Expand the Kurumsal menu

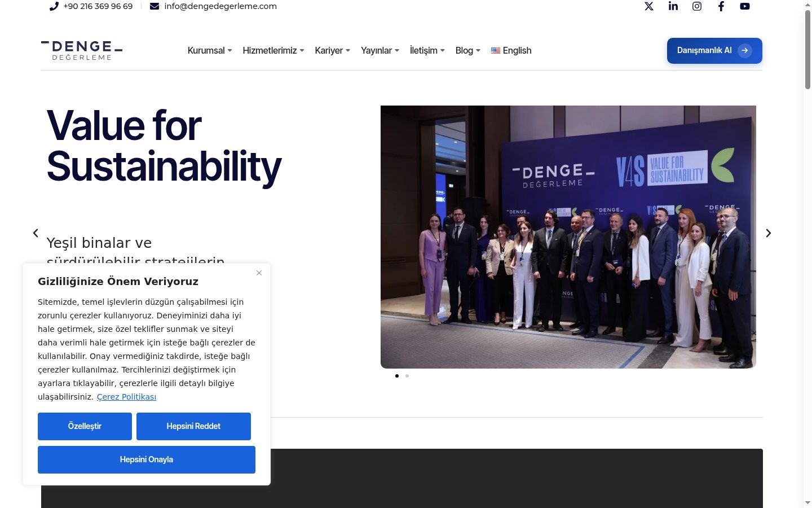210,51
